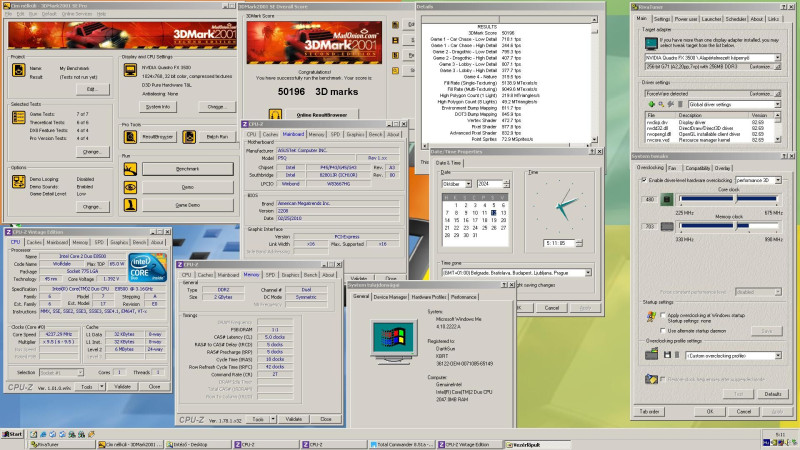
Task: Open the Tools dropdown arrow in CPU-Z Memory window
Action: pyautogui.click(x=273, y=419)
